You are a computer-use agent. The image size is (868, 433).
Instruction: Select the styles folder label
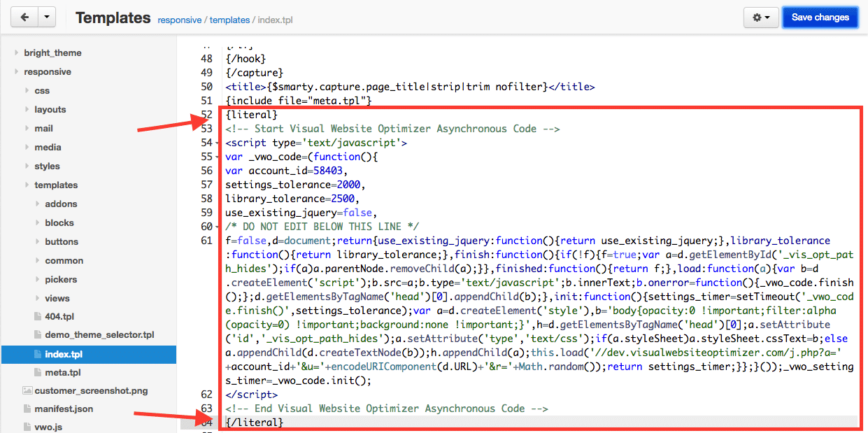pyautogui.click(x=47, y=166)
